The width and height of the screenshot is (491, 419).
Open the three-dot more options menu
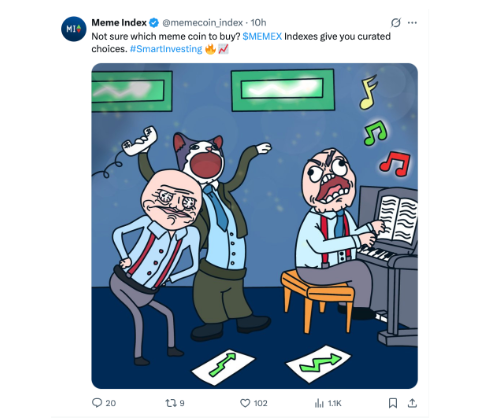412,23
